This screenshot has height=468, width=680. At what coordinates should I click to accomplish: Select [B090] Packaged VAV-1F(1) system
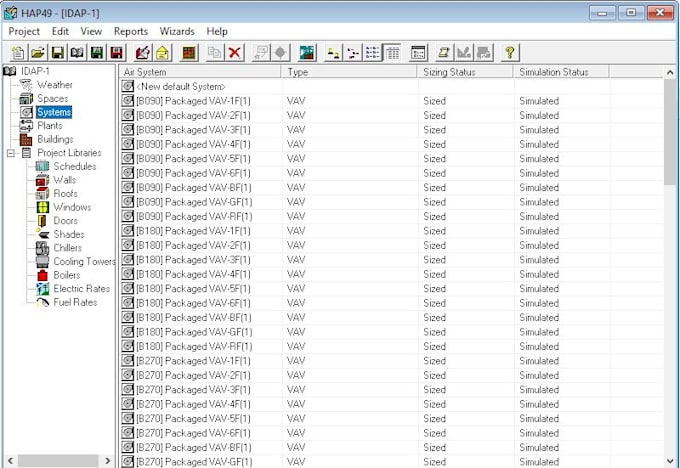point(193,101)
